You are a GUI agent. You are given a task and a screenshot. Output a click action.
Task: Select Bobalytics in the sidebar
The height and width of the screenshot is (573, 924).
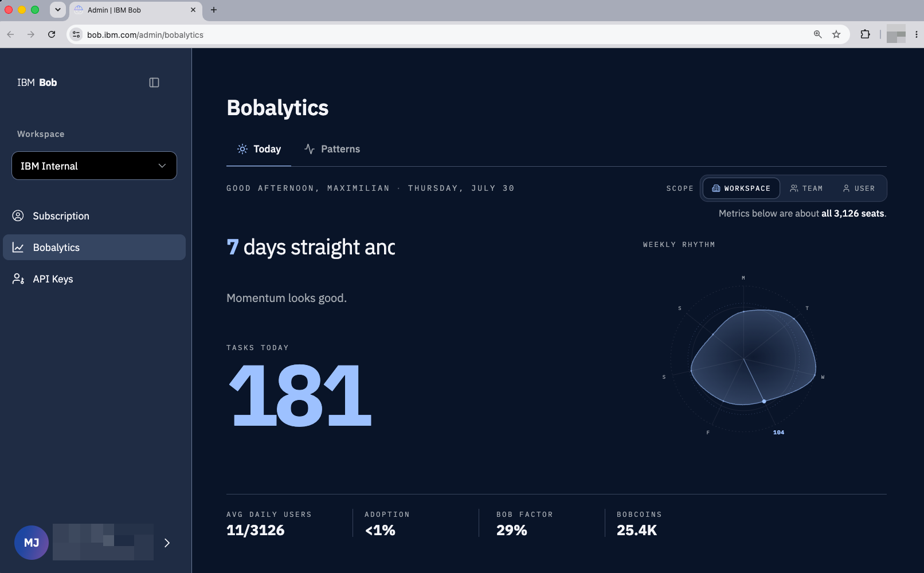tap(94, 248)
